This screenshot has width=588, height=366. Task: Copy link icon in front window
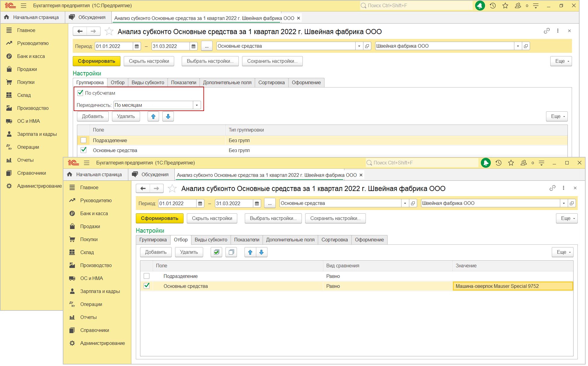tap(552, 188)
